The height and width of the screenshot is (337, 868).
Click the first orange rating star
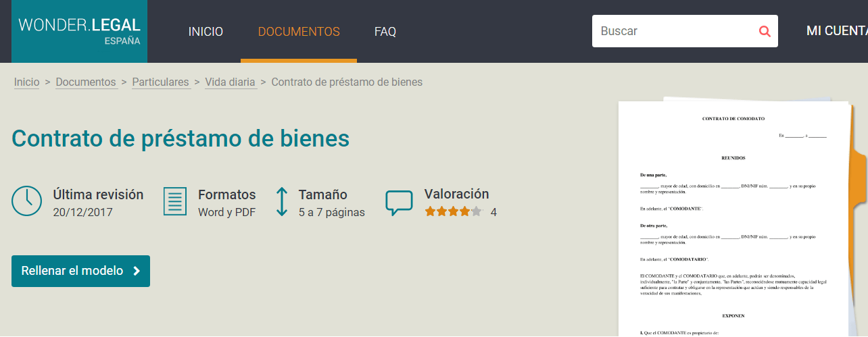click(x=430, y=211)
